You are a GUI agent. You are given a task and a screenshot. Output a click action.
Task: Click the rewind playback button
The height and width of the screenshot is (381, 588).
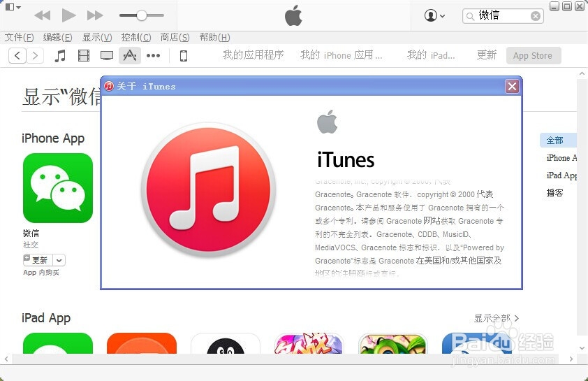pos(43,15)
